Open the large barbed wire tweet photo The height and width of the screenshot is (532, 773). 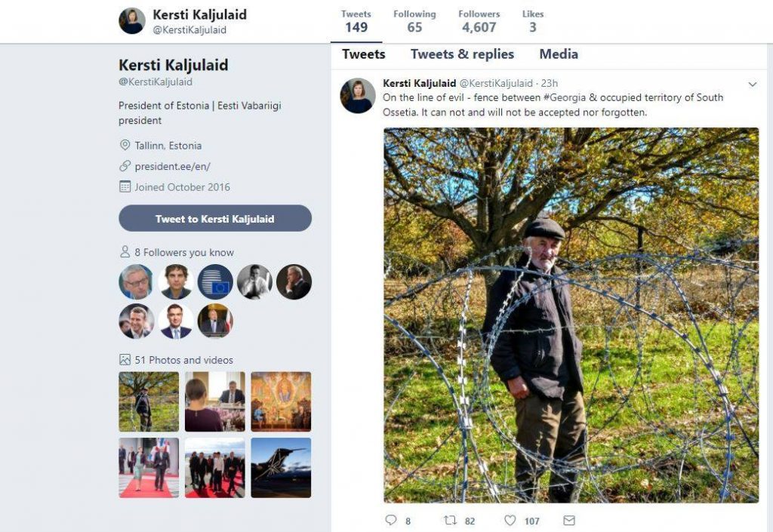(x=571, y=315)
